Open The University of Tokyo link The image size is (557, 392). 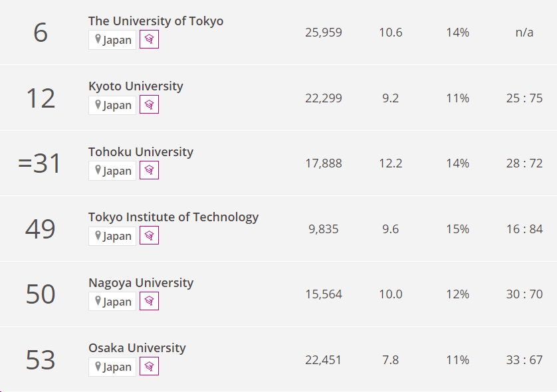[x=156, y=21]
